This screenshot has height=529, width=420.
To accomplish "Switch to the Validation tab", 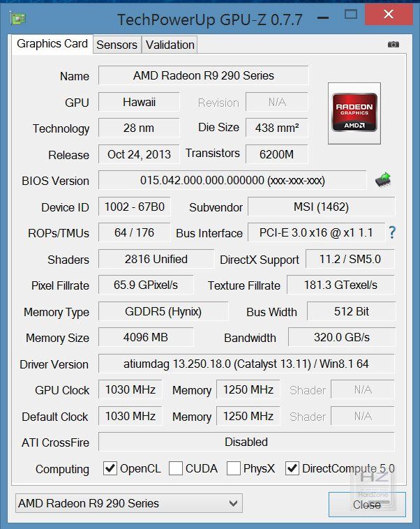I will pyautogui.click(x=170, y=45).
